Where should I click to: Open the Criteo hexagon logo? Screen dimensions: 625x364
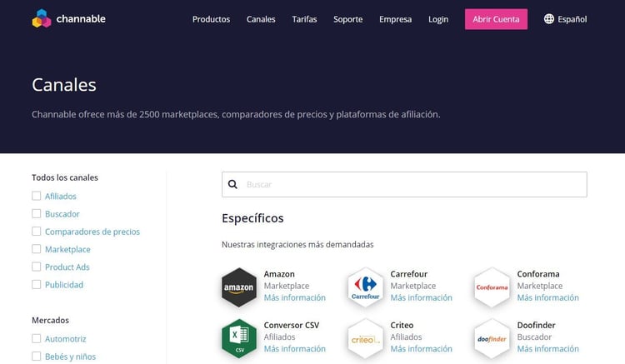tap(365, 338)
